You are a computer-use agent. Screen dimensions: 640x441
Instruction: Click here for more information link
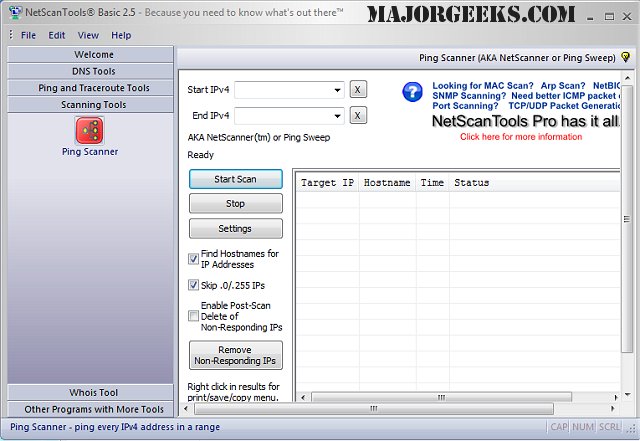521,137
